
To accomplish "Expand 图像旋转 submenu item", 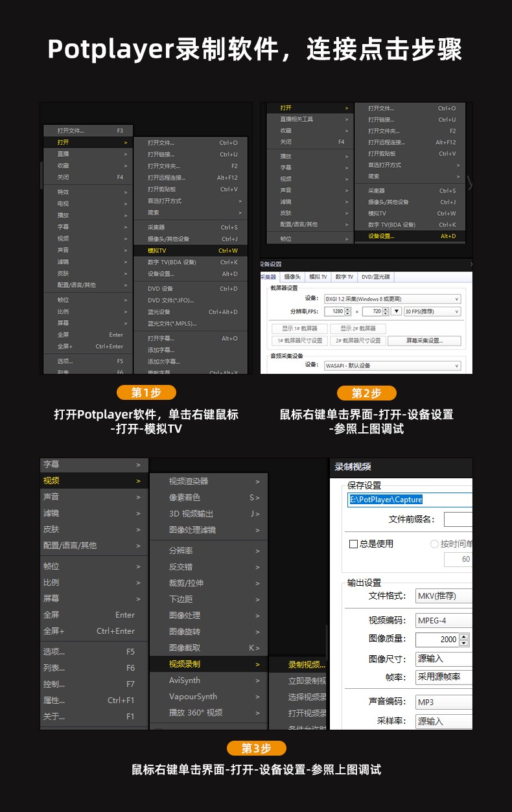I will point(209,632).
